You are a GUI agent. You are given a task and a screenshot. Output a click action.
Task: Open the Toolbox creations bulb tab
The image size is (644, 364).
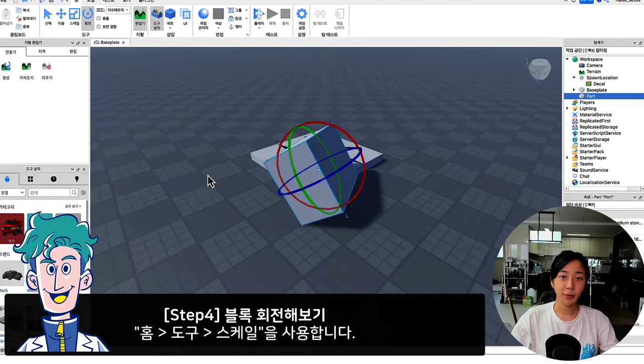[x=77, y=179]
